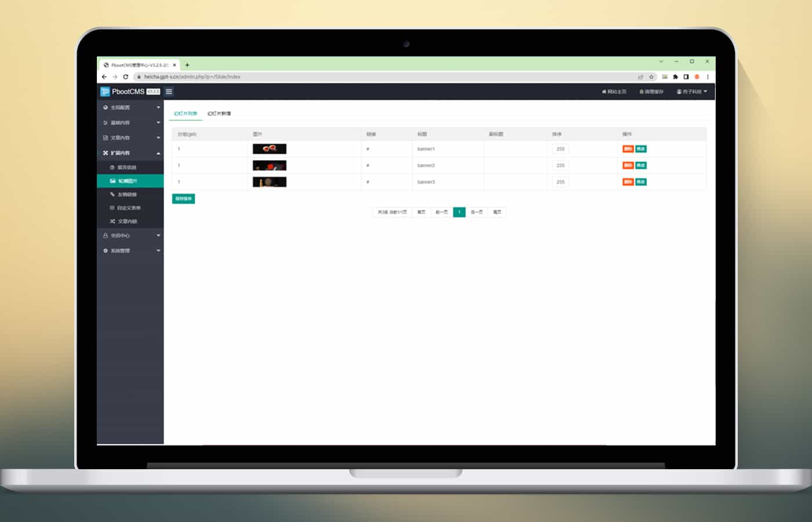Expand the 系统管理 sidebar menu
The height and width of the screenshot is (522, 812).
tap(130, 251)
